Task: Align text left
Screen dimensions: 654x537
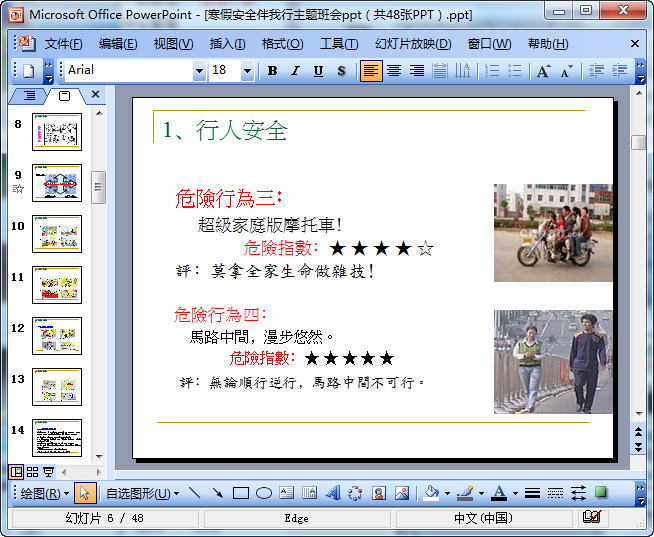Action: [371, 71]
